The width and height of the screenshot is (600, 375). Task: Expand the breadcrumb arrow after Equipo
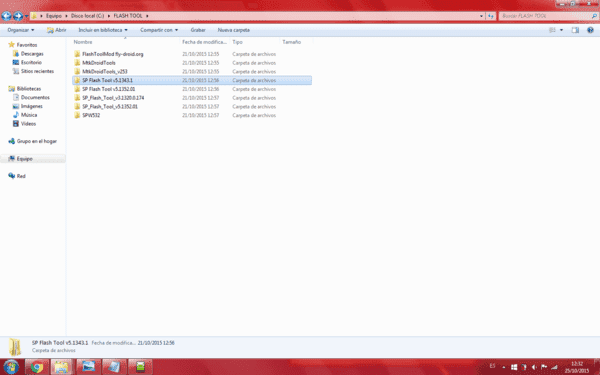(66, 16)
